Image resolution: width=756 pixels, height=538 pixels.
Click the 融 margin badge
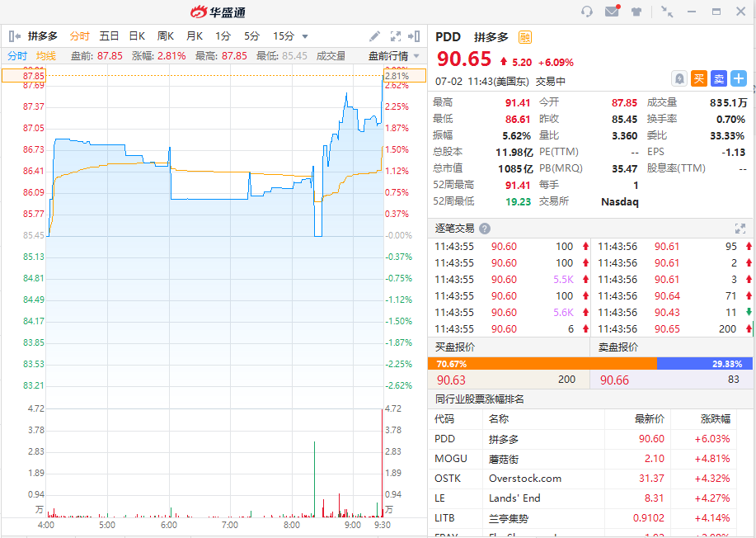click(525, 37)
